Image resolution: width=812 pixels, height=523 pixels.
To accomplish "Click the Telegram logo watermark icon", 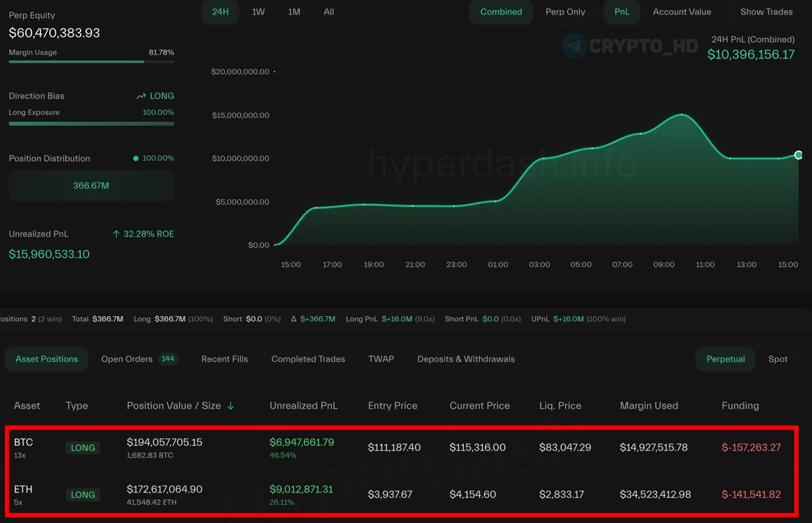I will pos(575,46).
